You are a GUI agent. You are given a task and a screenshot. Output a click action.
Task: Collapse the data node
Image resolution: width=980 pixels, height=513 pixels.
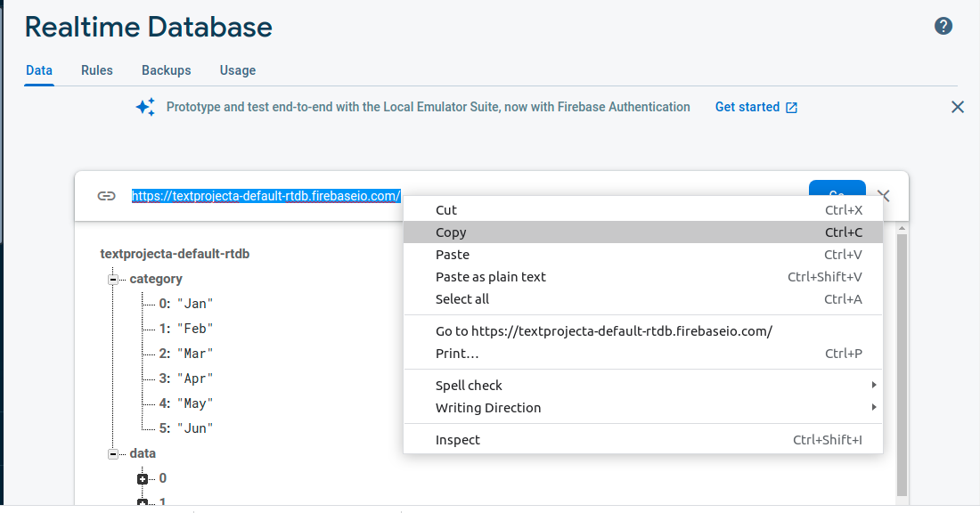(113, 454)
